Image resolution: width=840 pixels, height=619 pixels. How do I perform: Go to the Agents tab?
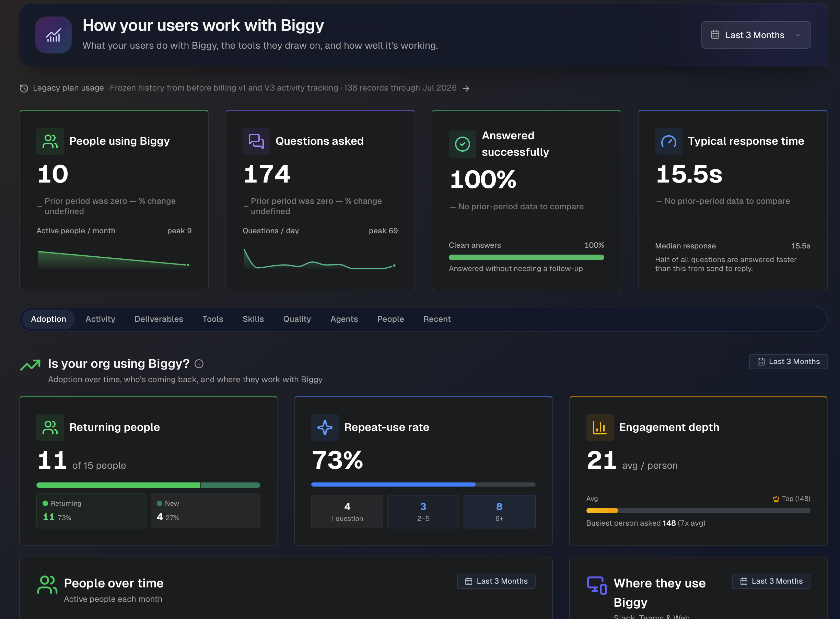pos(344,319)
